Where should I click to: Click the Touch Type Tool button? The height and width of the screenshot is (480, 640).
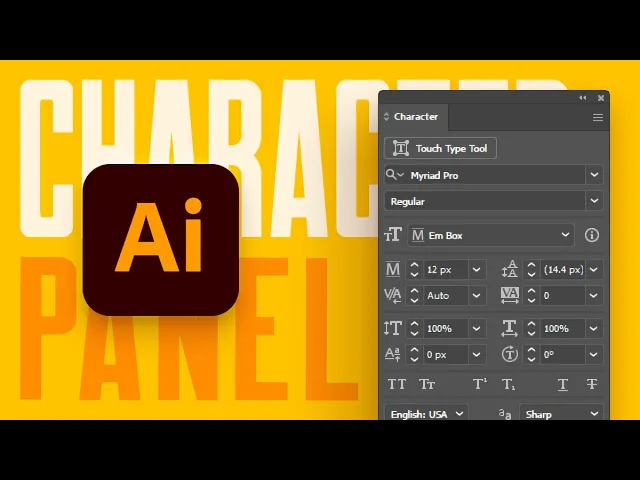[440, 148]
